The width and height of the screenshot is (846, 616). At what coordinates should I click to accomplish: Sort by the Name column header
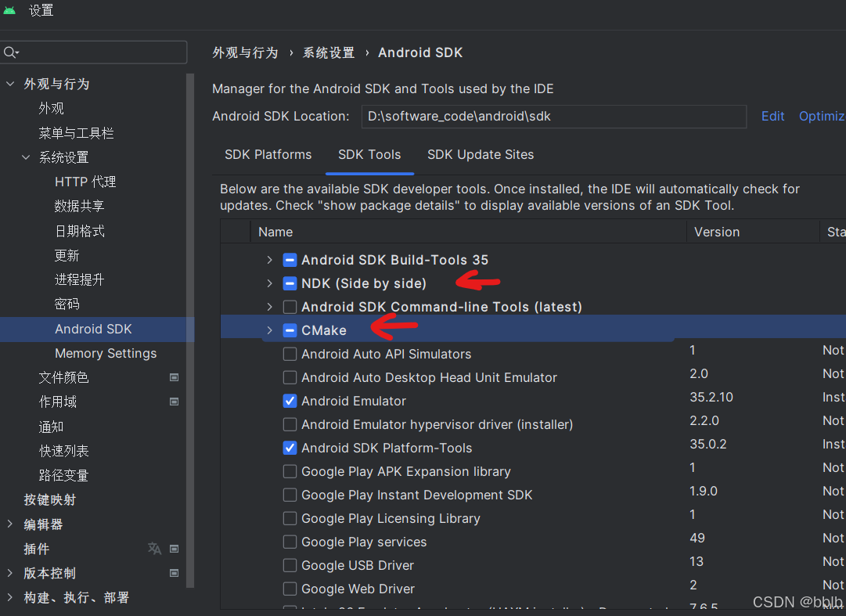point(468,232)
